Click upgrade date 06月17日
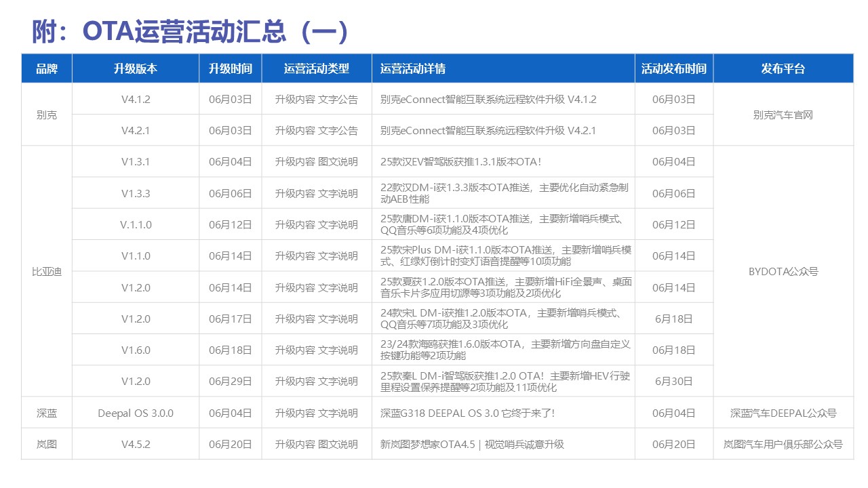The height and width of the screenshot is (488, 868). [x=231, y=319]
